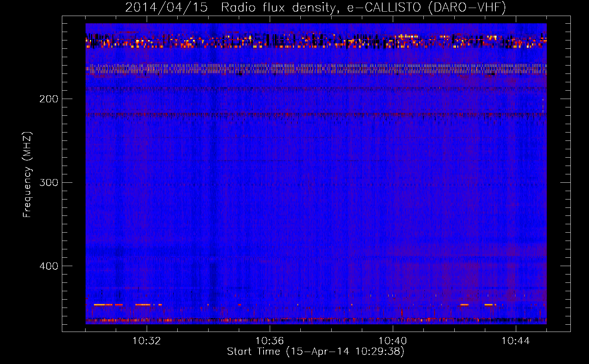Click the 10:40 time tick label
The height and width of the screenshot is (364, 589).
393,341
